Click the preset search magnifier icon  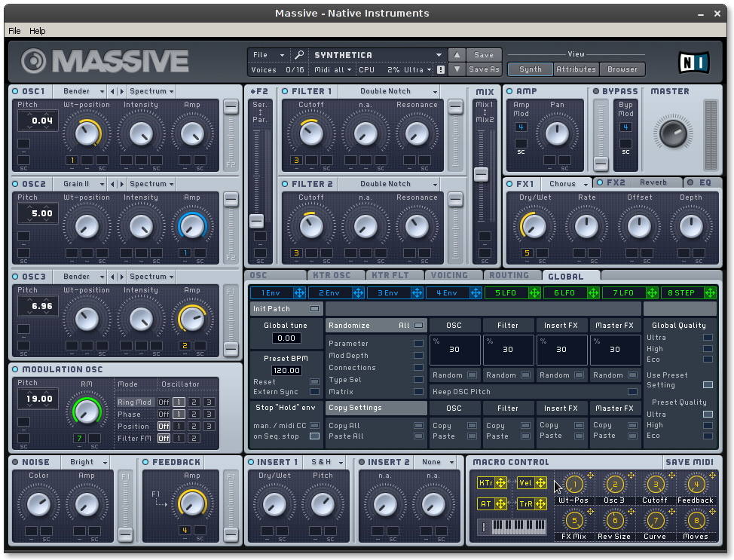tap(299, 55)
